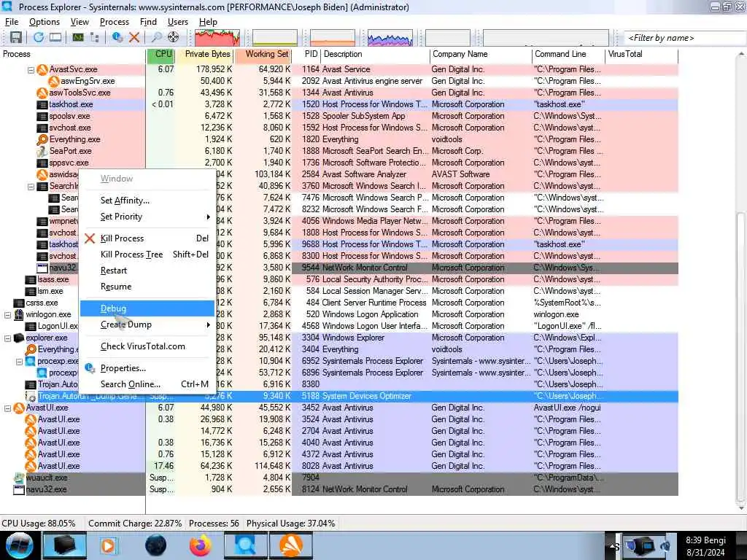Image resolution: width=747 pixels, height=560 pixels.
Task: Select the highlighted Debug menu entry
Action: pos(147,308)
